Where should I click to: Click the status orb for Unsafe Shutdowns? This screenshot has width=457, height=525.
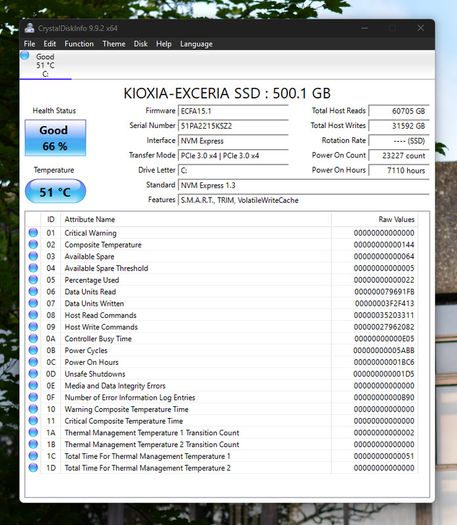(33, 374)
